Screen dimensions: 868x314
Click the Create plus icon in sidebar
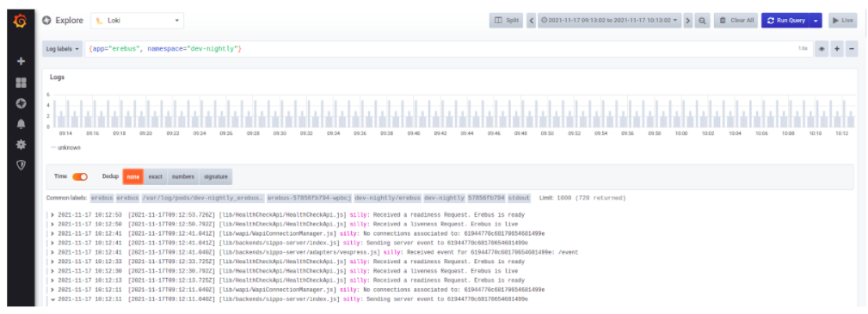(x=21, y=61)
